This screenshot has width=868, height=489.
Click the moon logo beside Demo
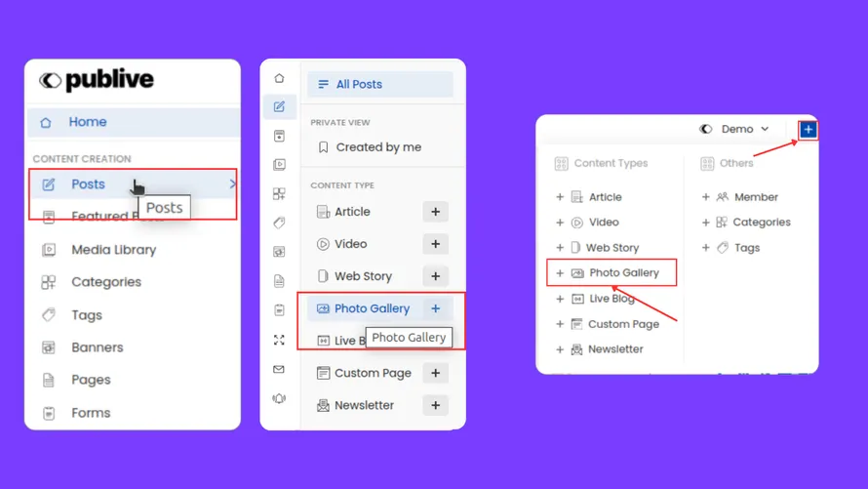tap(706, 129)
